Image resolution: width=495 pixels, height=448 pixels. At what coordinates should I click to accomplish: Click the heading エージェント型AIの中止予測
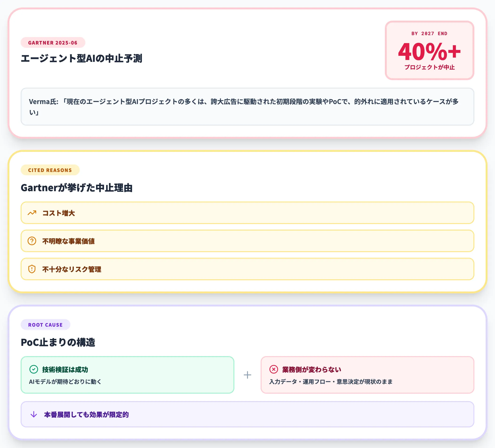(82, 58)
